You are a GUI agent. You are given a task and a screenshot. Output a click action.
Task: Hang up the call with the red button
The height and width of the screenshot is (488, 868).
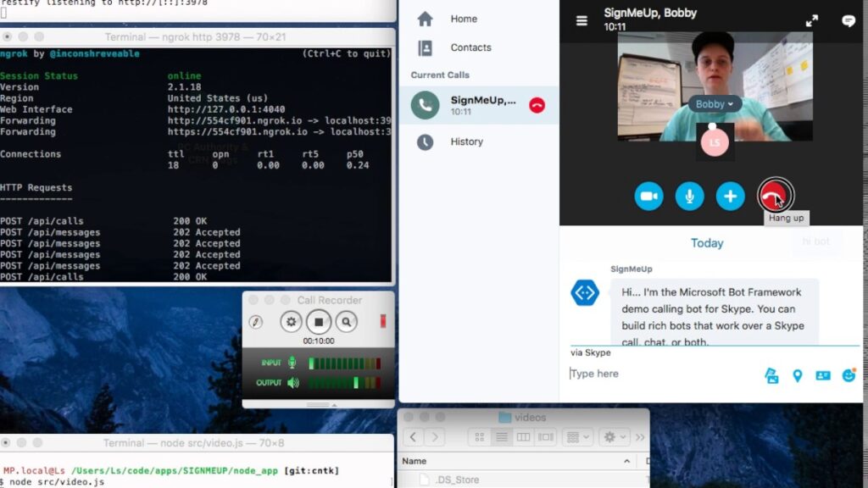775,196
